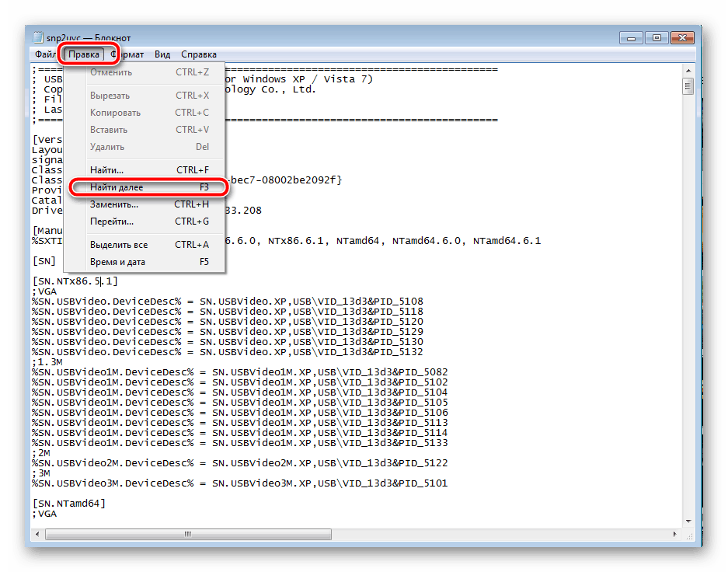Click the horizontal scrollbar thumb

click(x=186, y=534)
